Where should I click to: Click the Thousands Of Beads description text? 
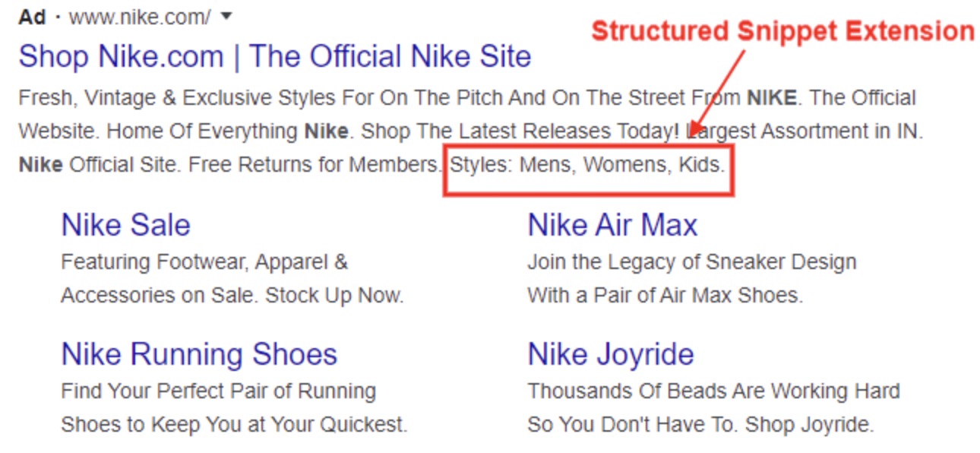tap(713, 391)
